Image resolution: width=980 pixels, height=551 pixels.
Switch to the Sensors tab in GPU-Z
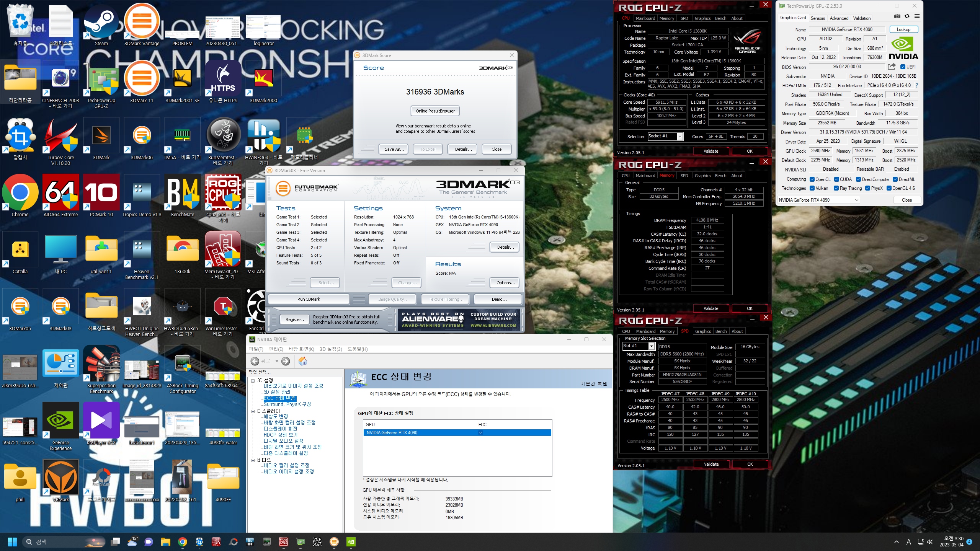818,18
